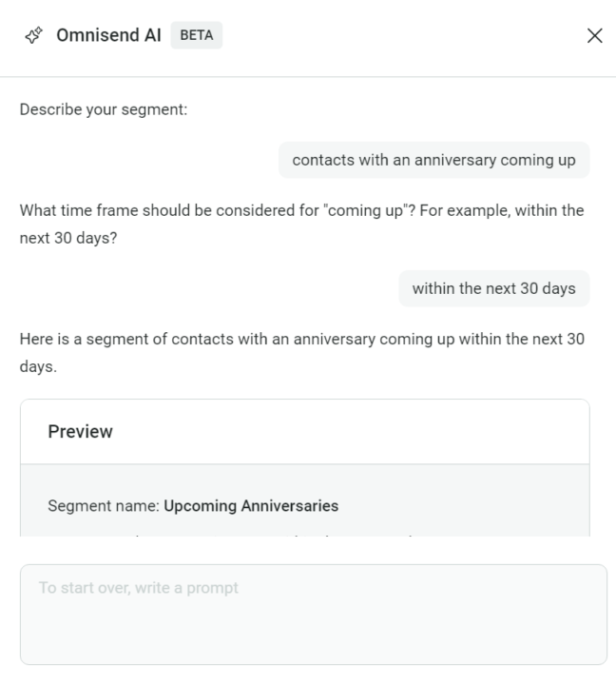Click the empty header area right of Preview
Image resolution: width=616 pixels, height=685 pixels.
(380, 432)
